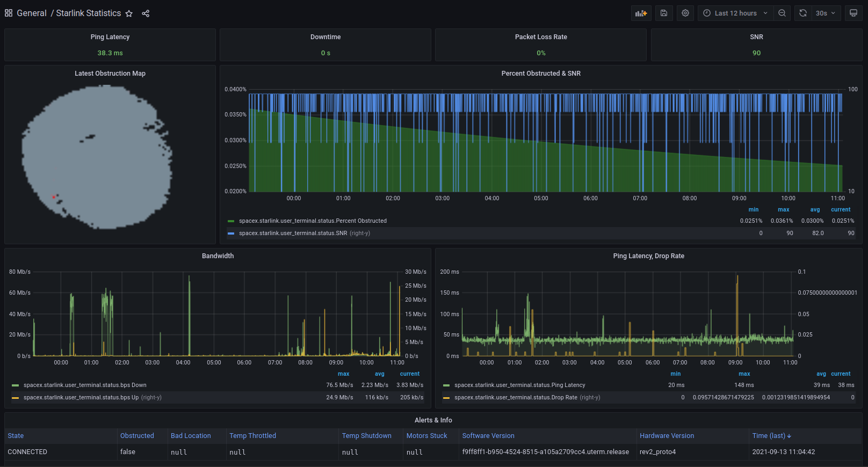Image resolution: width=868 pixels, height=467 pixels.
Task: Click the yellow Drop Rate color swatch
Action: (x=446, y=398)
